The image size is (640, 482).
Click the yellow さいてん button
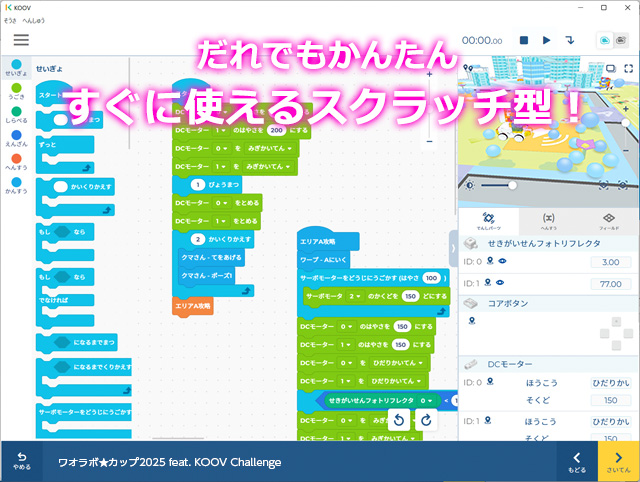coord(618,462)
